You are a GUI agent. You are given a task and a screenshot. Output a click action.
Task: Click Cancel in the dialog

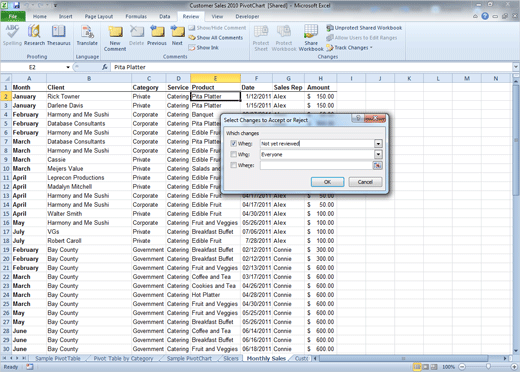[365, 182]
